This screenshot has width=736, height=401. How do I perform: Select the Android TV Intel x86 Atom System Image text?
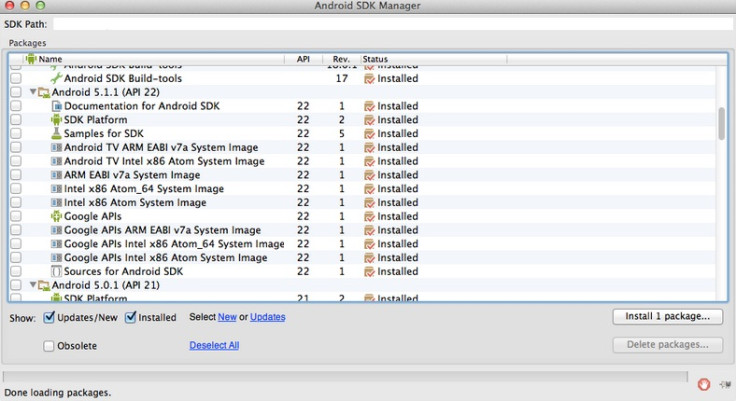click(164, 161)
